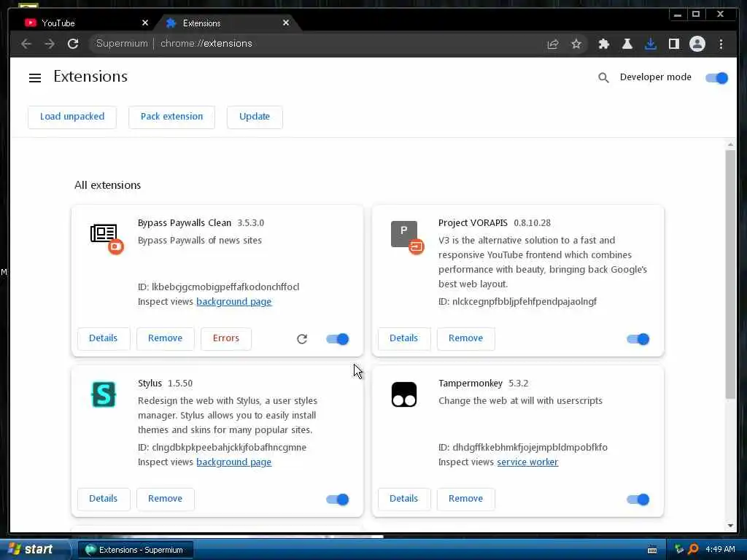Remove Bypass Paywalls Clean extension

point(166,338)
